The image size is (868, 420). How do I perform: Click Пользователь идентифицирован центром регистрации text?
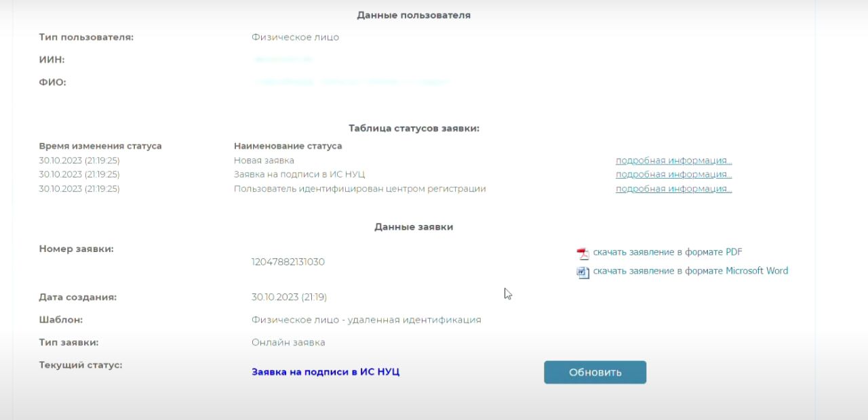click(359, 188)
